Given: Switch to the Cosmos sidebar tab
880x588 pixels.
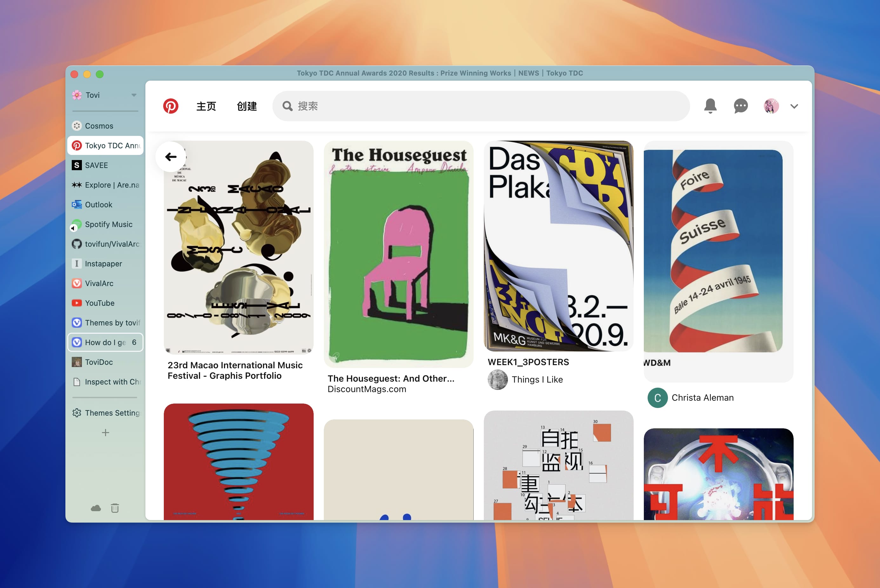Looking at the screenshot, I should pyautogui.click(x=105, y=126).
